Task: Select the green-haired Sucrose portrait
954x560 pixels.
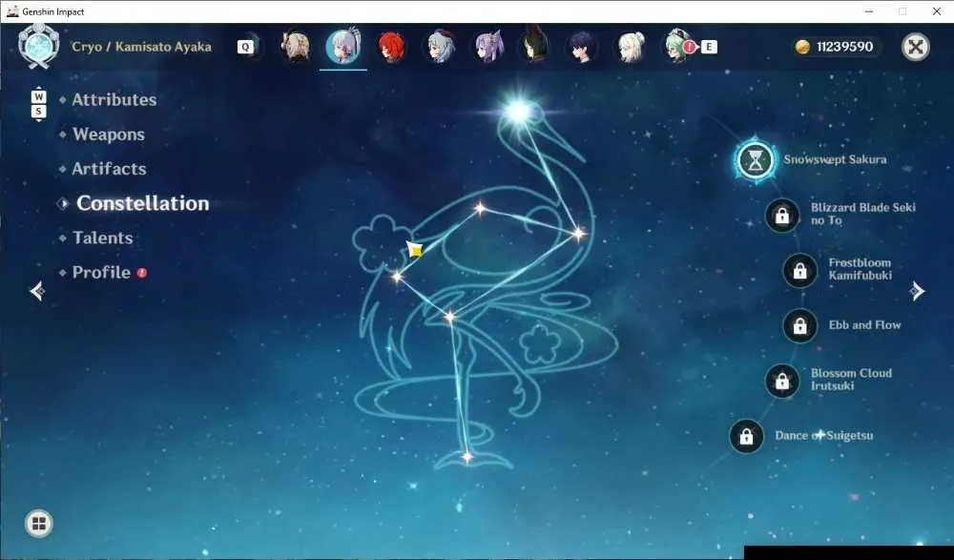Action: pos(677,46)
